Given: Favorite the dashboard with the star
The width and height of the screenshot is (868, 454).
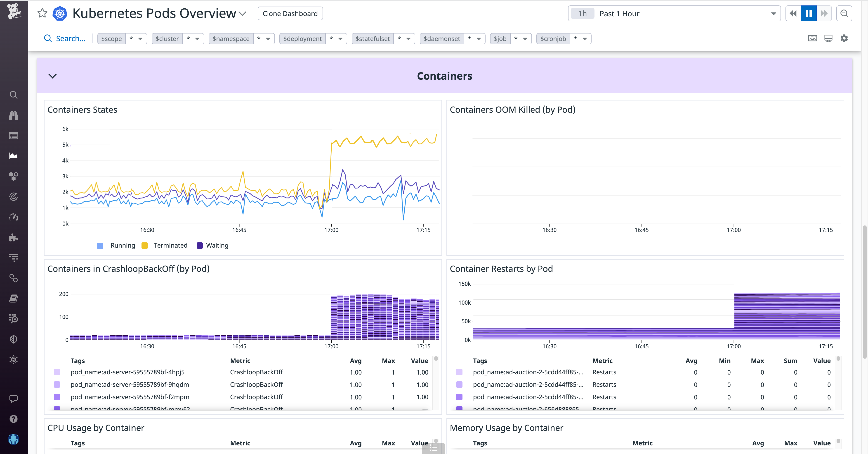Looking at the screenshot, I should (x=42, y=13).
